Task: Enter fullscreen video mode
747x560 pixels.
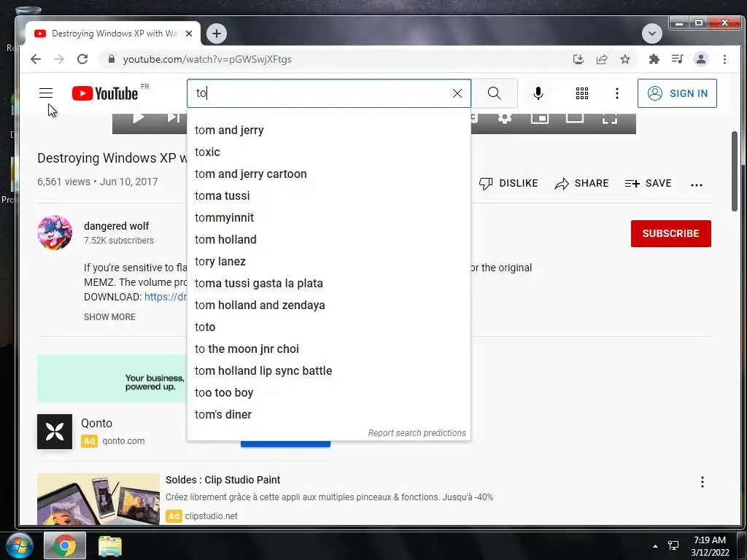Action: click(610, 119)
